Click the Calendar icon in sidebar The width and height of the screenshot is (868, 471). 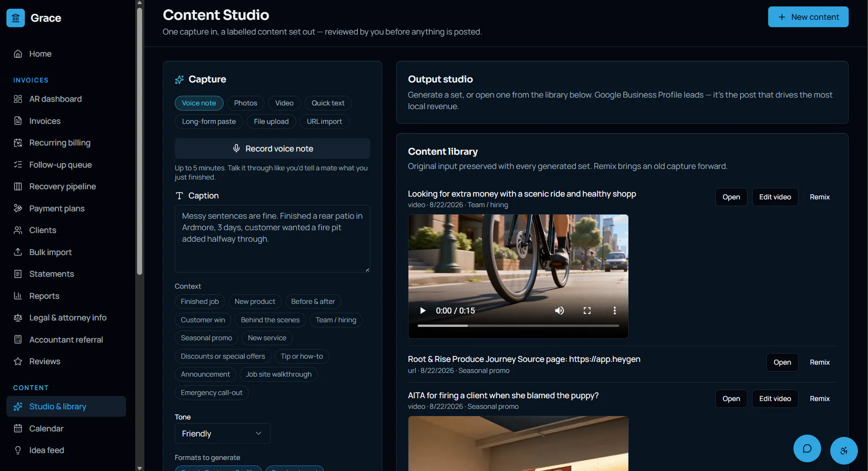[18, 429]
